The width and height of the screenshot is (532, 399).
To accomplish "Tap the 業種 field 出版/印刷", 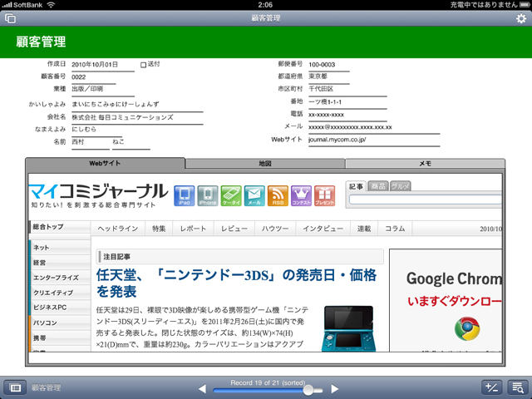I will click(103, 89).
